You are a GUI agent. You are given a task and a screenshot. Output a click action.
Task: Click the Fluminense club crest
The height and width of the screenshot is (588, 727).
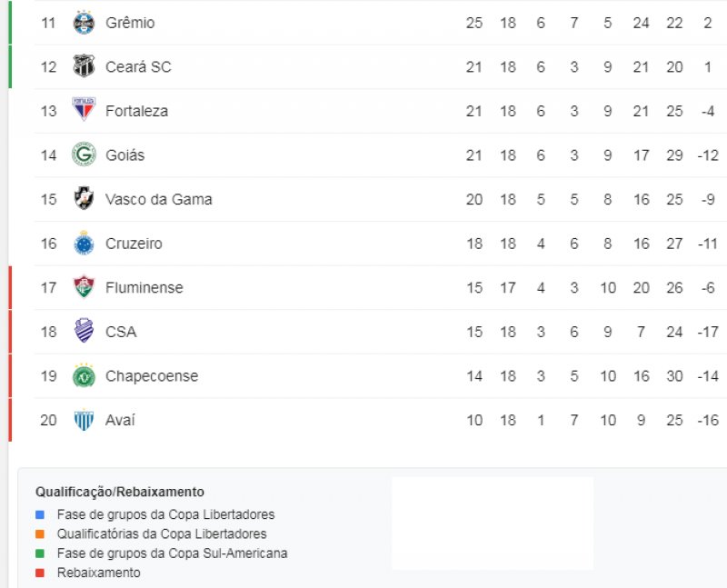(x=84, y=286)
